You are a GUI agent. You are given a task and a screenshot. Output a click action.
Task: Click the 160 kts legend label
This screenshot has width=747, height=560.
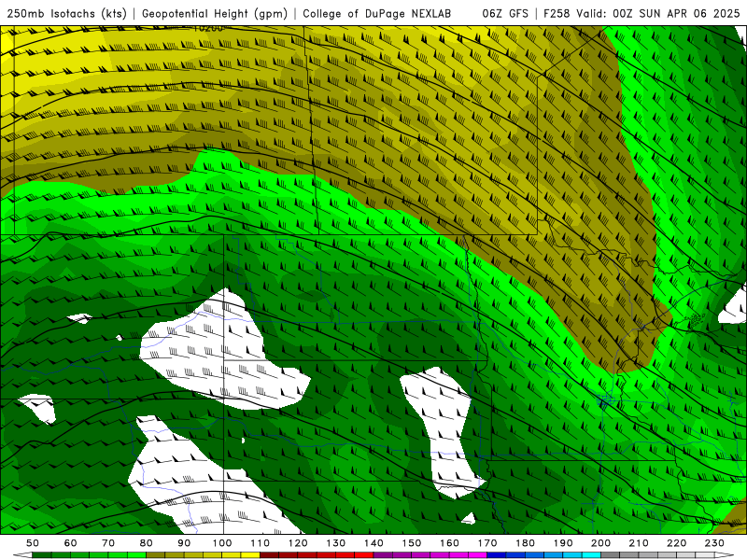point(449,543)
